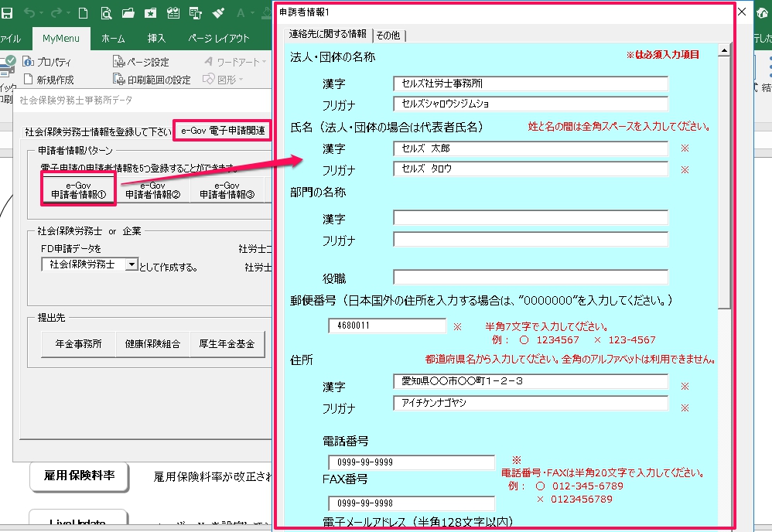The width and height of the screenshot is (772, 532).
Task: Click the 法人・団体の名称 漢字 field
Action: pyautogui.click(x=531, y=84)
